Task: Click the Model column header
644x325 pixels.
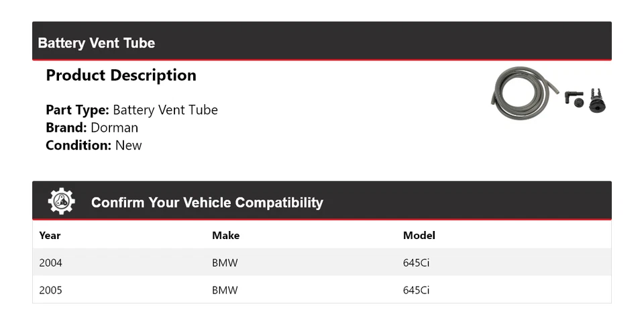Action: coord(419,235)
